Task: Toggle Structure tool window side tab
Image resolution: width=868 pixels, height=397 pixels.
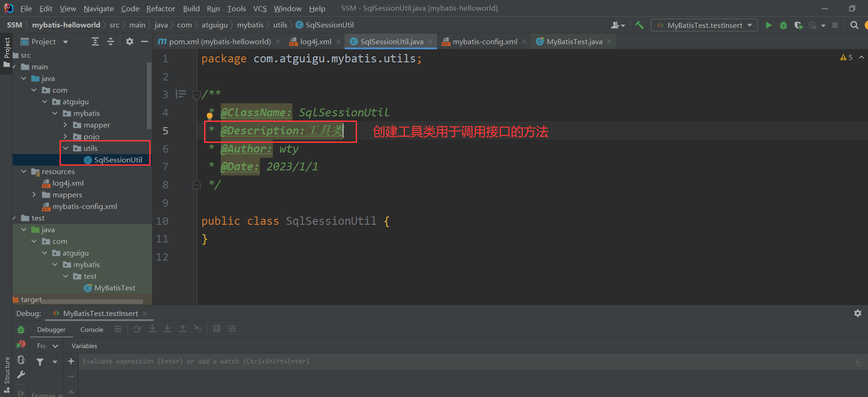Action: click(7, 375)
